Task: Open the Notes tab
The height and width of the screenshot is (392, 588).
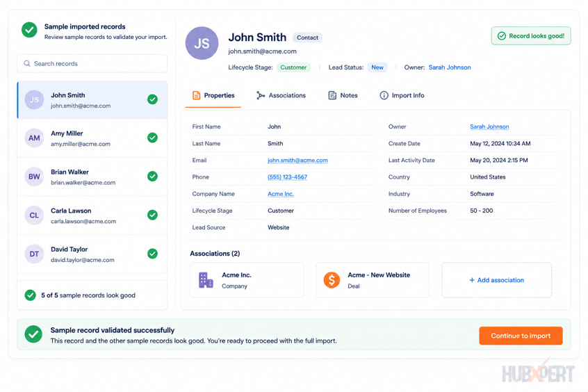Action: (343, 96)
